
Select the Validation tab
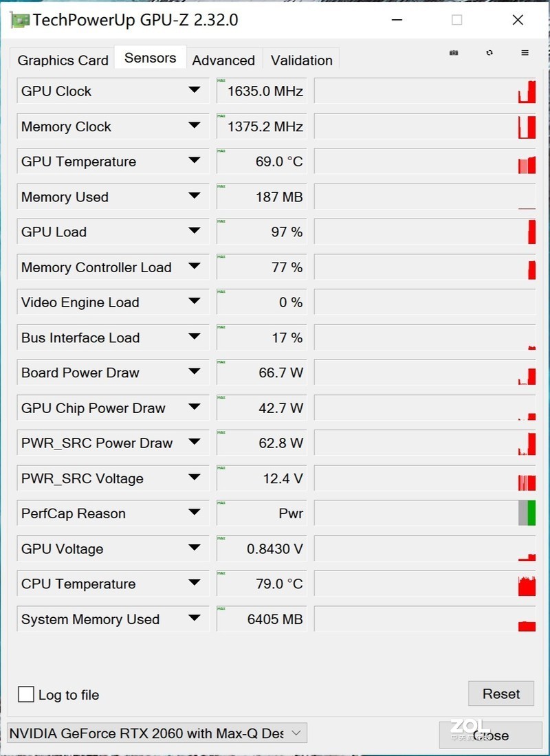[301, 60]
